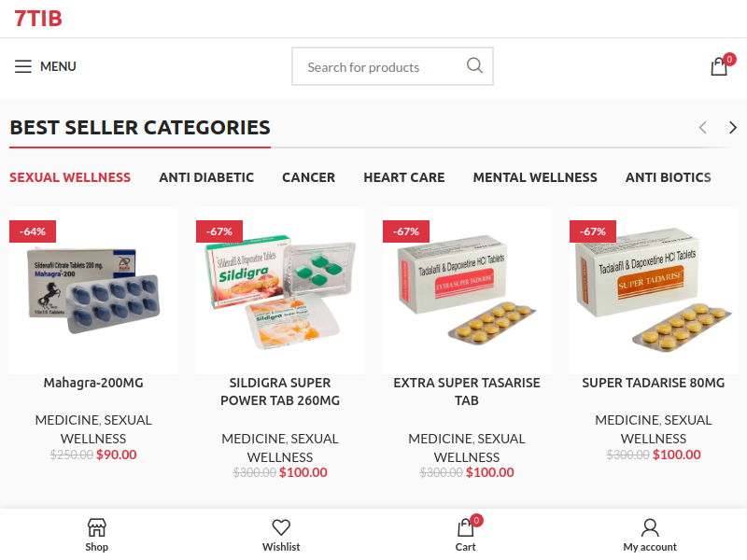Screen dimensions: 747x560
Task: Open Super Tadarise 80MG product link
Action: 654,383
